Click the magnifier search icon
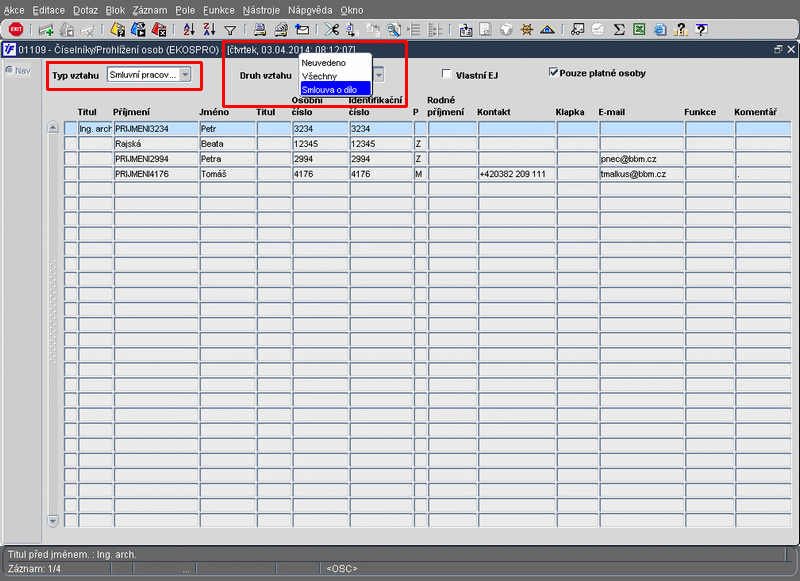The height and width of the screenshot is (581, 800). point(393,30)
